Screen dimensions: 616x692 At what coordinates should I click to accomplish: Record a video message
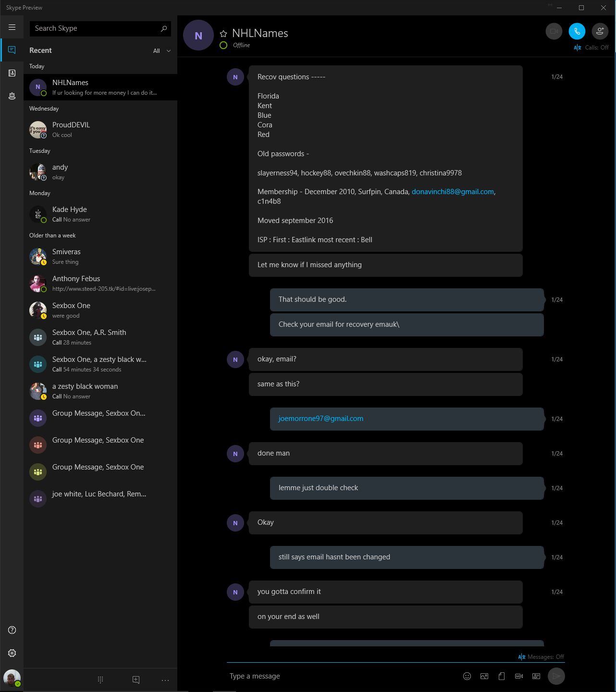click(x=519, y=676)
